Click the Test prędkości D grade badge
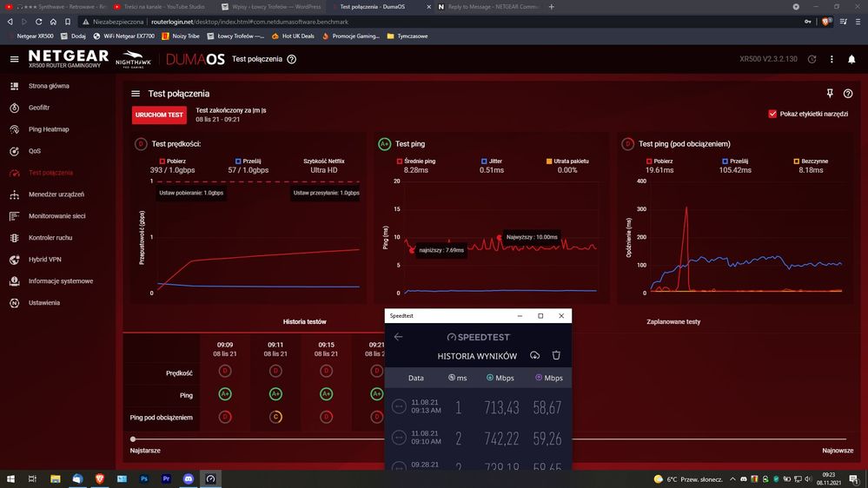 point(141,144)
